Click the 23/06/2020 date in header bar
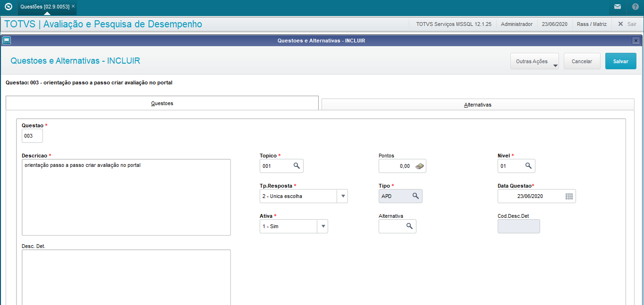The width and height of the screenshot is (644, 305). click(x=555, y=24)
